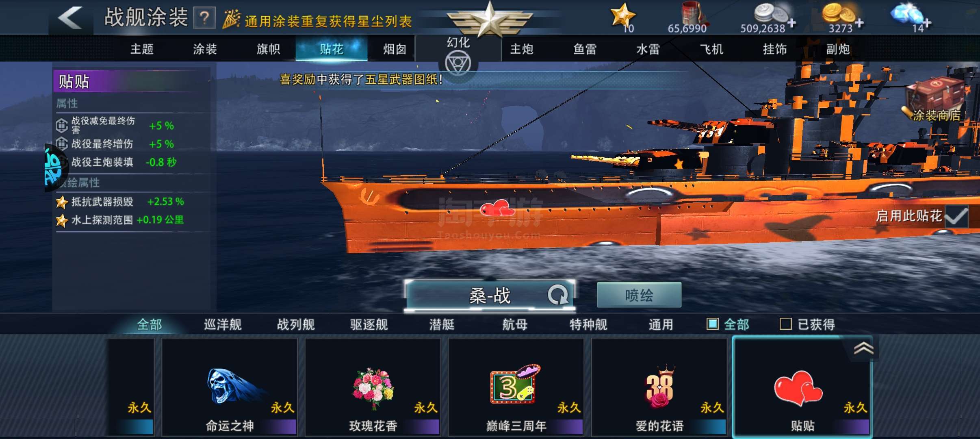
Task: Check the 已获得 filter box
Action: 785,324
